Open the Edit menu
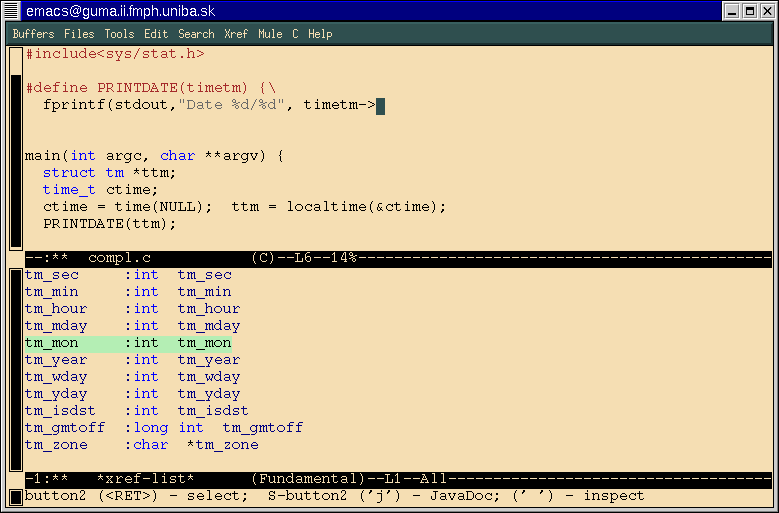Screen dimensions: 779x513 156,34
